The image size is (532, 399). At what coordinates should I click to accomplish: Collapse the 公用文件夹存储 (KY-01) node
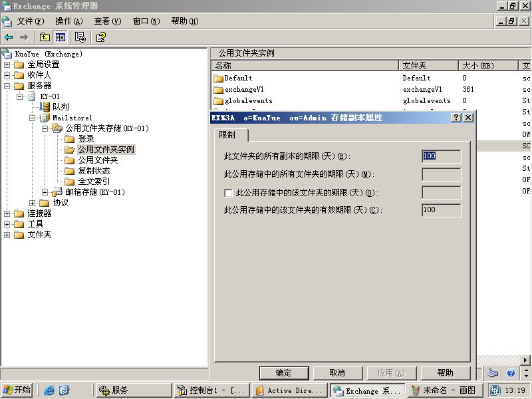point(45,128)
